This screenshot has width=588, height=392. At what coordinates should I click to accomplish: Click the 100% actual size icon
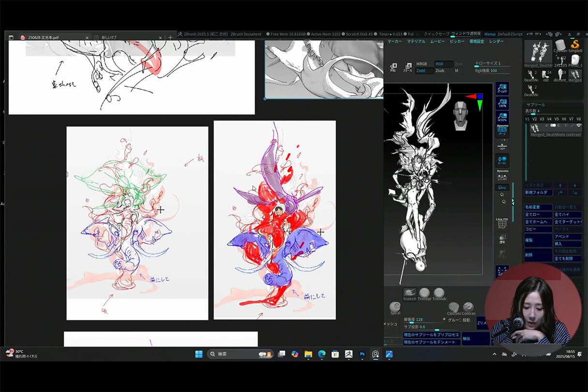tap(502, 103)
